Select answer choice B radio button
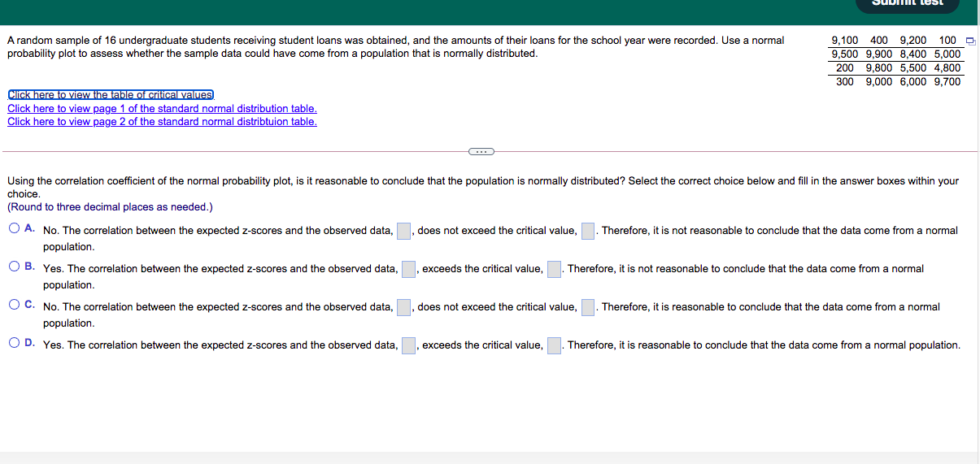980x464 pixels. click(x=15, y=267)
